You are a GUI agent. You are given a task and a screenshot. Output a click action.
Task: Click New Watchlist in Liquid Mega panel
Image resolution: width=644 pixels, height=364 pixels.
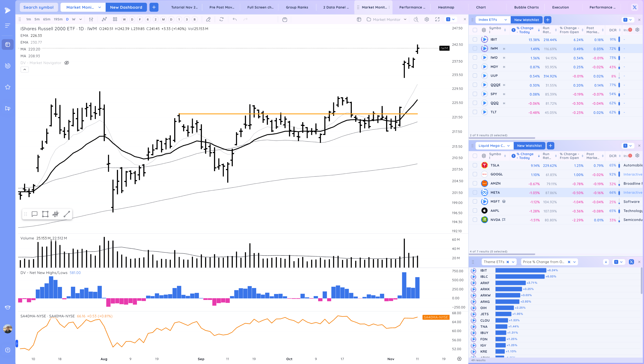coord(529,145)
